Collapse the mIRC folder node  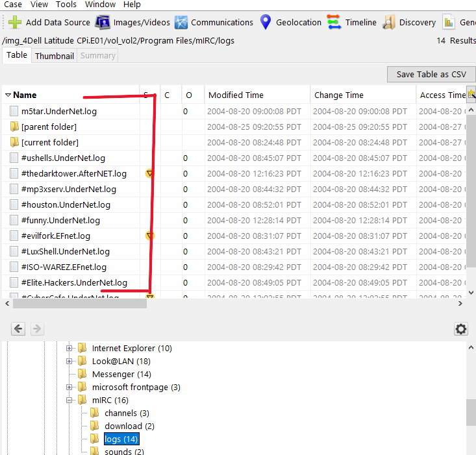coord(69,400)
